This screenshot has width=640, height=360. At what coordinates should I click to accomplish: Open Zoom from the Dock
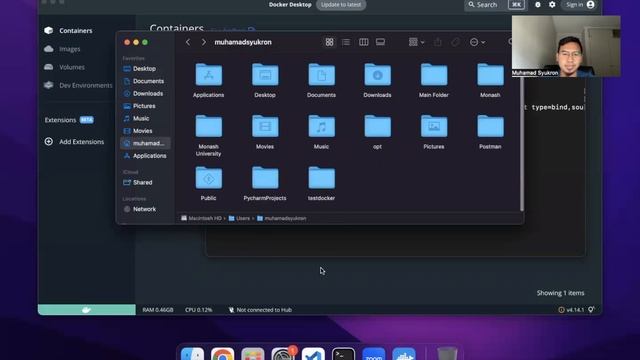pyautogui.click(x=373, y=354)
